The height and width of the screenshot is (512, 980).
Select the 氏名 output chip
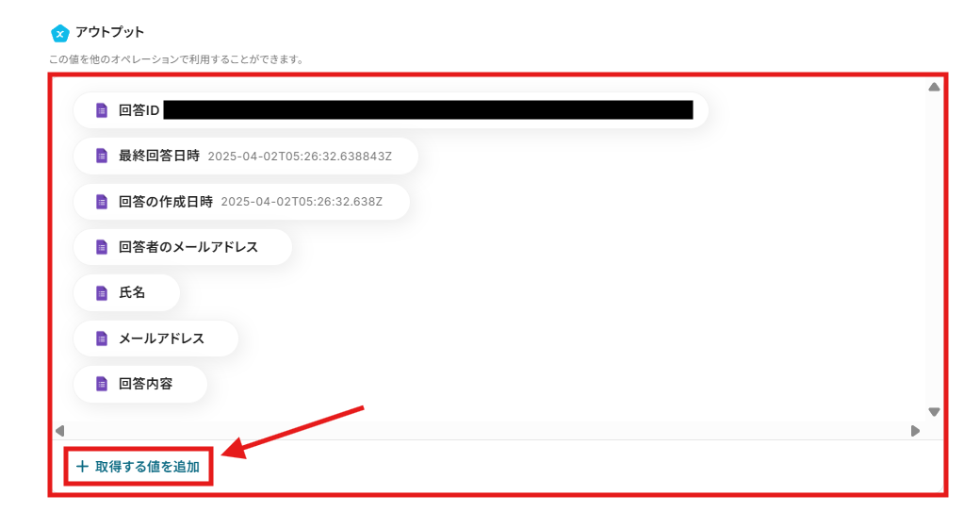pyautogui.click(x=127, y=292)
